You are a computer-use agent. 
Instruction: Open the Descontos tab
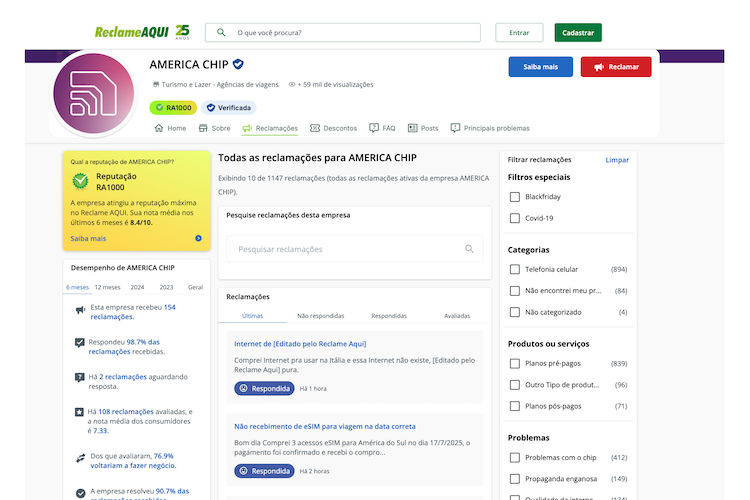click(x=333, y=128)
